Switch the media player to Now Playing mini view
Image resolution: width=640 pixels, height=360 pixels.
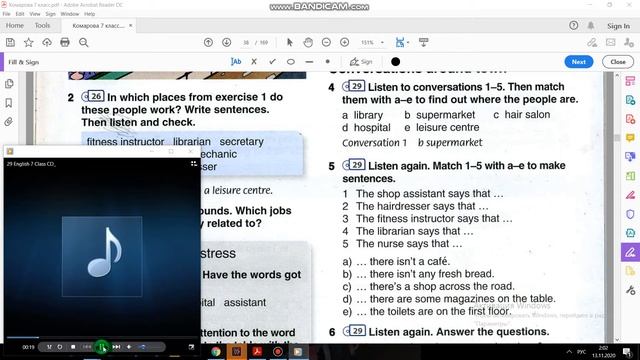point(191,347)
